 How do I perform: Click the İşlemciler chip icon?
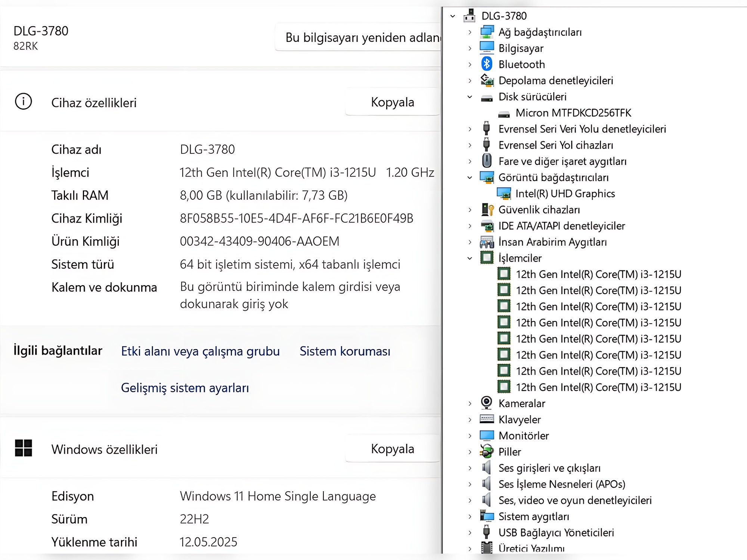[487, 258]
